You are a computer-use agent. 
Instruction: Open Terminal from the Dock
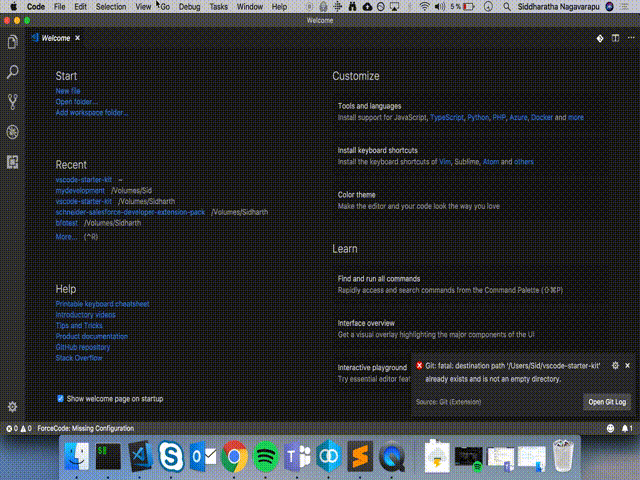tap(108, 456)
